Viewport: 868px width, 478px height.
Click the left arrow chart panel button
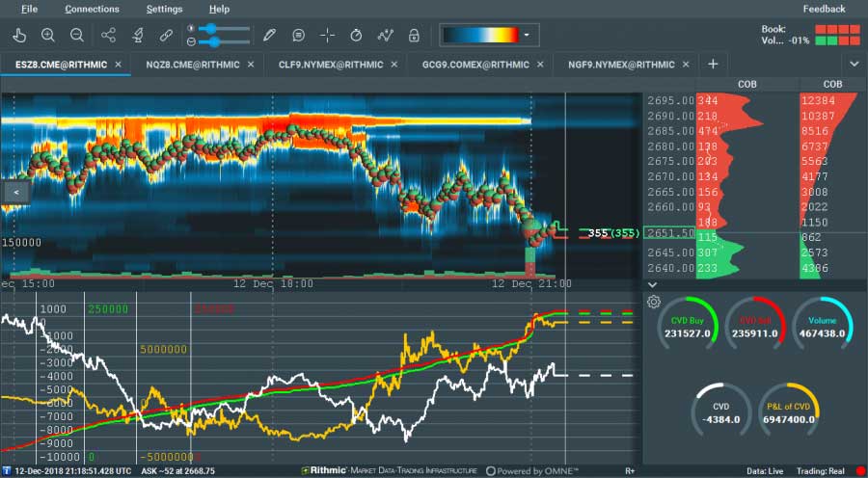[15, 193]
